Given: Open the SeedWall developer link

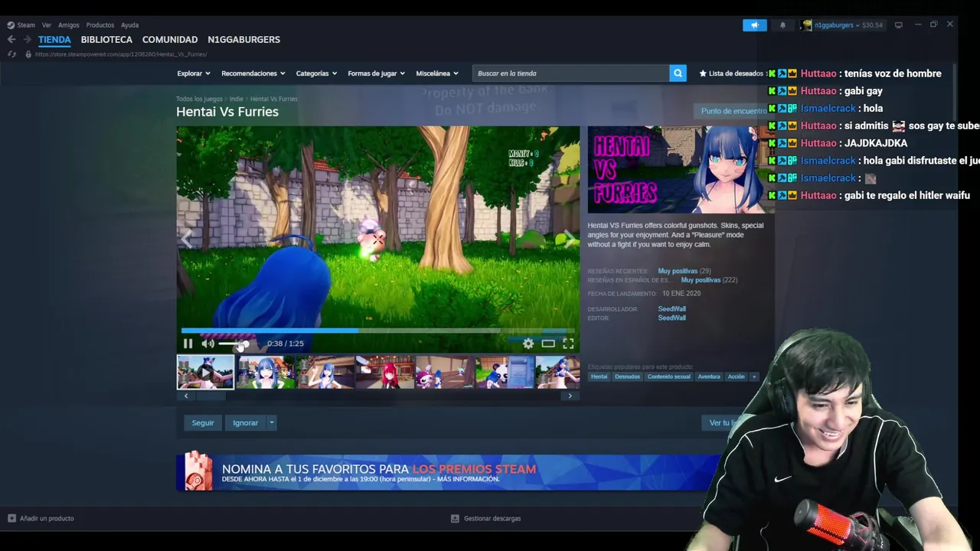Looking at the screenshot, I should (x=672, y=309).
